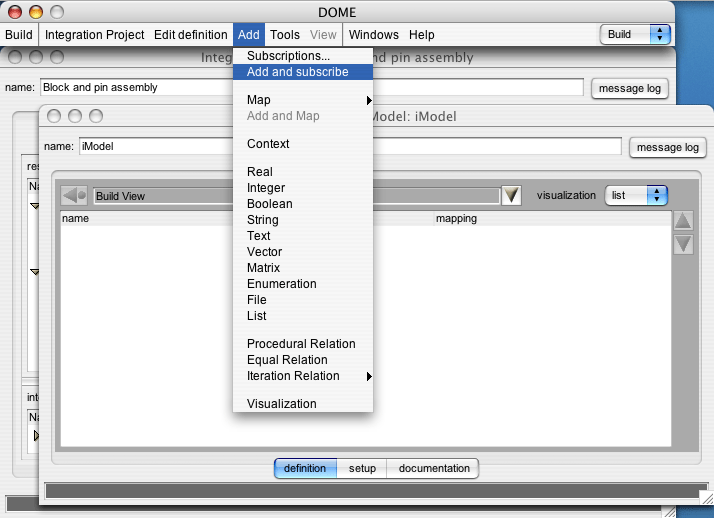The height and width of the screenshot is (518, 714).
Task: Click the move up arrow icon
Action: 683,221
